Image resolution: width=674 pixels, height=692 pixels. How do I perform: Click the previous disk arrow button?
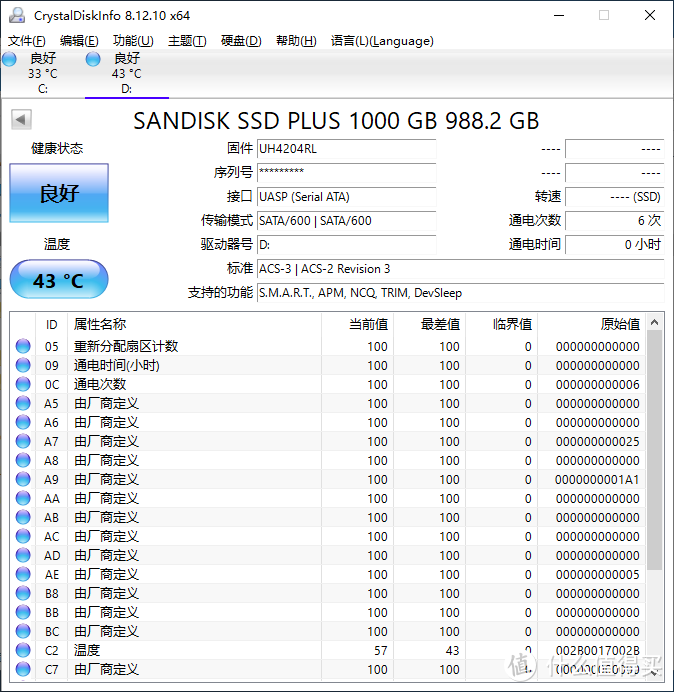pyautogui.click(x=21, y=119)
